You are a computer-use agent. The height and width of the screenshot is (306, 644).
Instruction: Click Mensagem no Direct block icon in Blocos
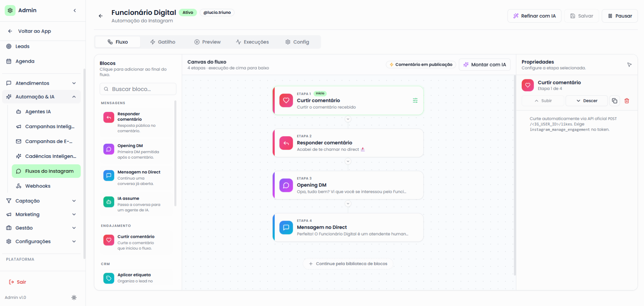tap(109, 175)
